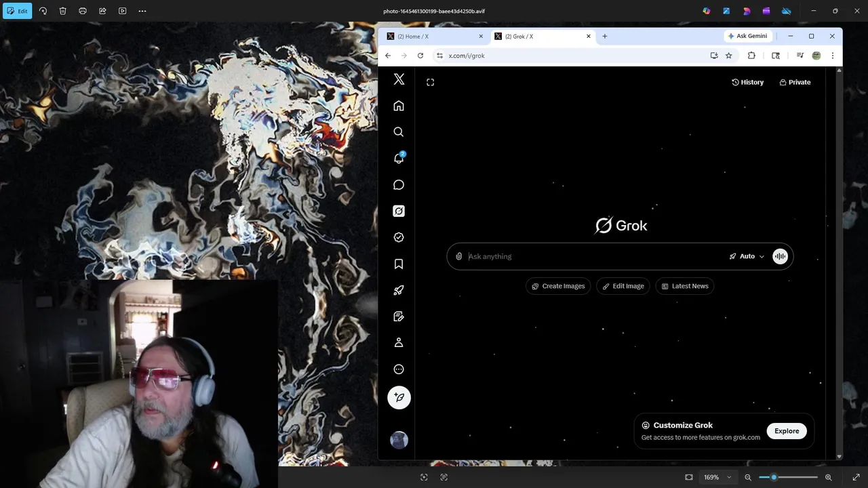
Task: Print the image from Photos viewer
Action: click(x=83, y=11)
